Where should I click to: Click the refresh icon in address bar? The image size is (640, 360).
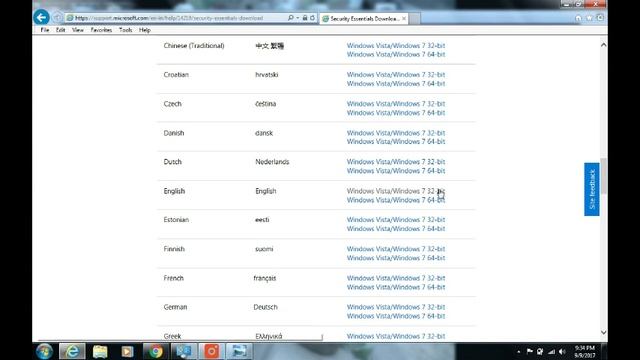point(312,18)
